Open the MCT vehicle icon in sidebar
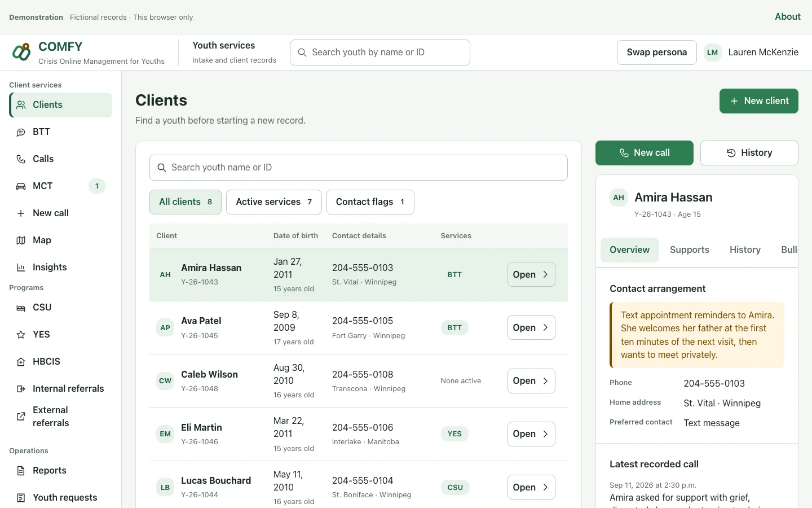The image size is (812, 508). point(21,186)
